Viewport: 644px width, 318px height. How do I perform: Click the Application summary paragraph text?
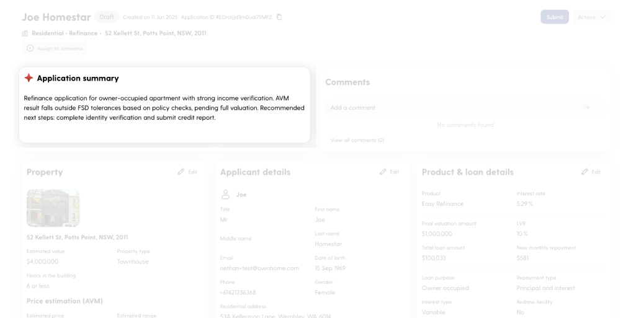[x=164, y=108]
